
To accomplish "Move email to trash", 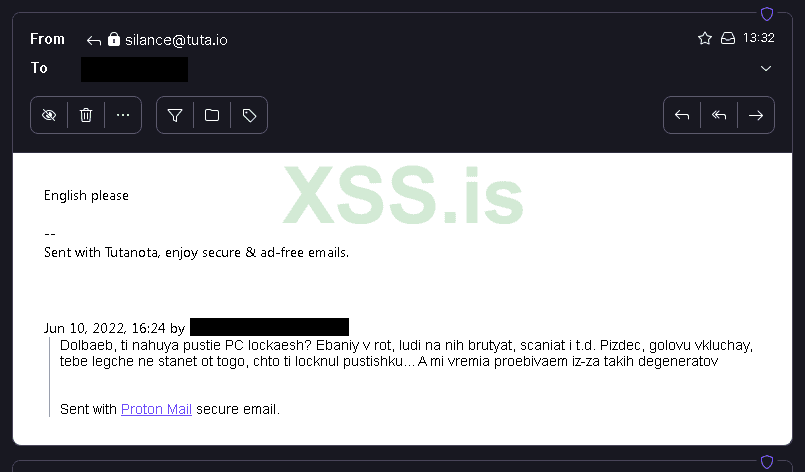I will point(86,115).
